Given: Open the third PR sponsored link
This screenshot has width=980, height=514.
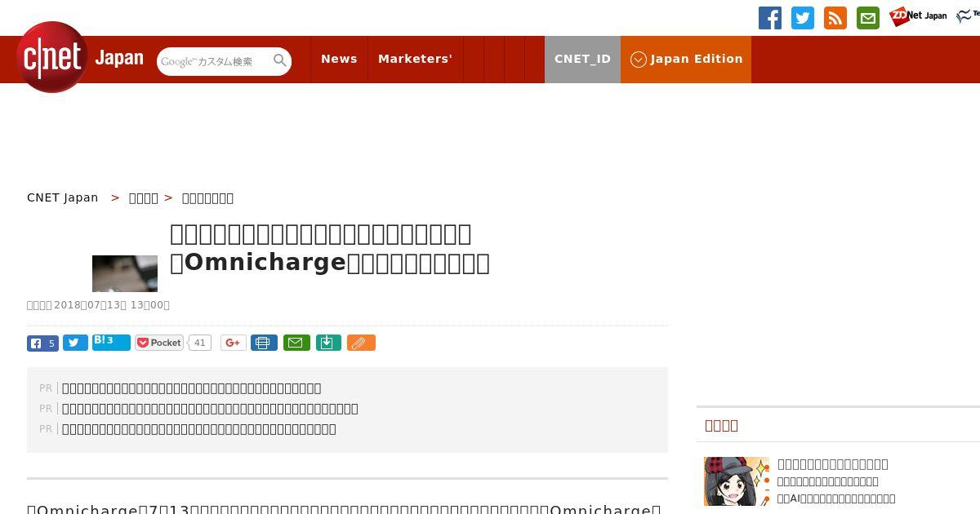Looking at the screenshot, I should coord(199,429).
